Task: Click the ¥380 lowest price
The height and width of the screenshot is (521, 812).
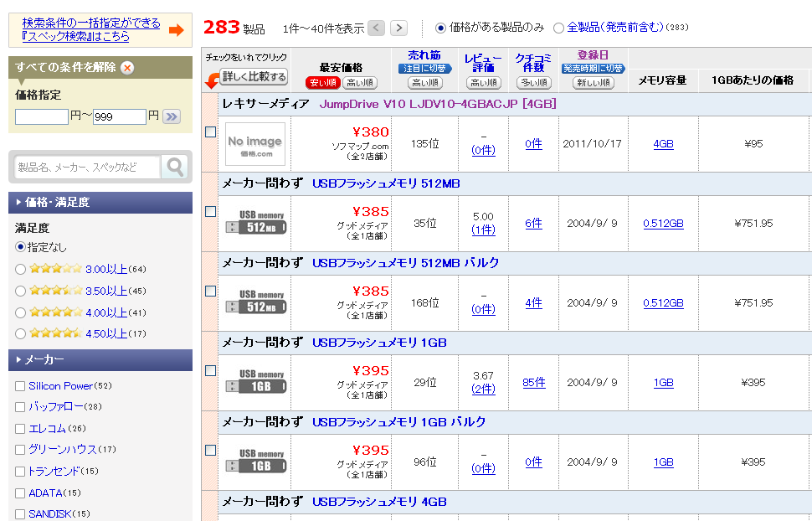Action: click(x=371, y=132)
